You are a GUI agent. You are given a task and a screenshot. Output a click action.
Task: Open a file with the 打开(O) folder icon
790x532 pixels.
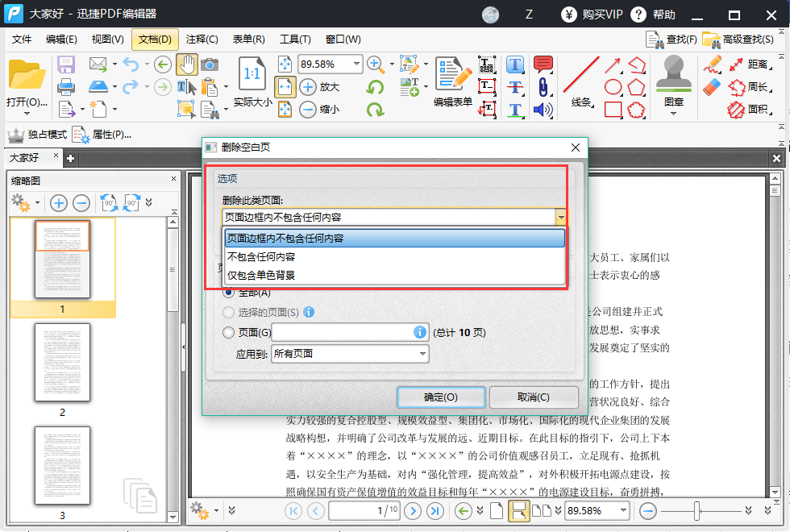27,75
